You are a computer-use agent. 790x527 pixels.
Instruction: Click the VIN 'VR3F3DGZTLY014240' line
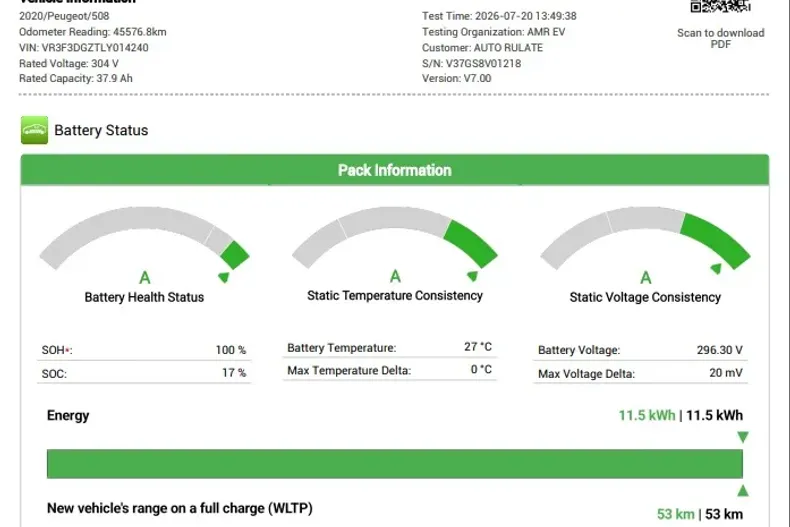[x=84, y=48]
